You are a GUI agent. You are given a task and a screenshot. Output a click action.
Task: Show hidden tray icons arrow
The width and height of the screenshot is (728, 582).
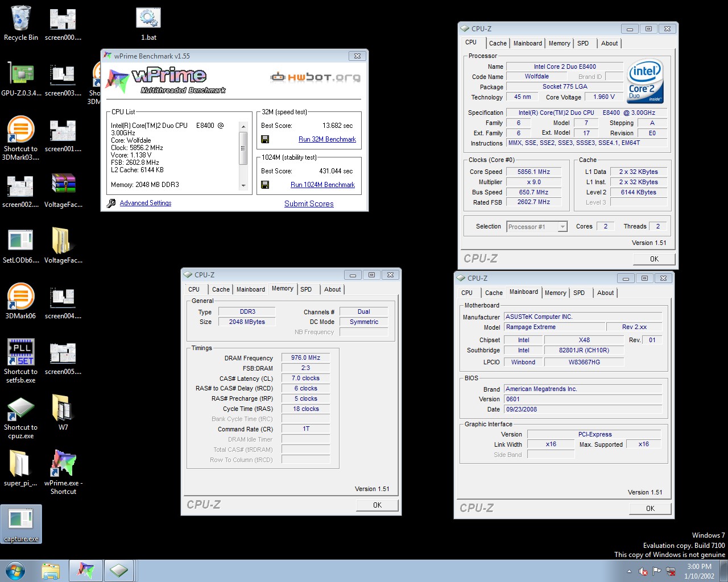[629, 571]
